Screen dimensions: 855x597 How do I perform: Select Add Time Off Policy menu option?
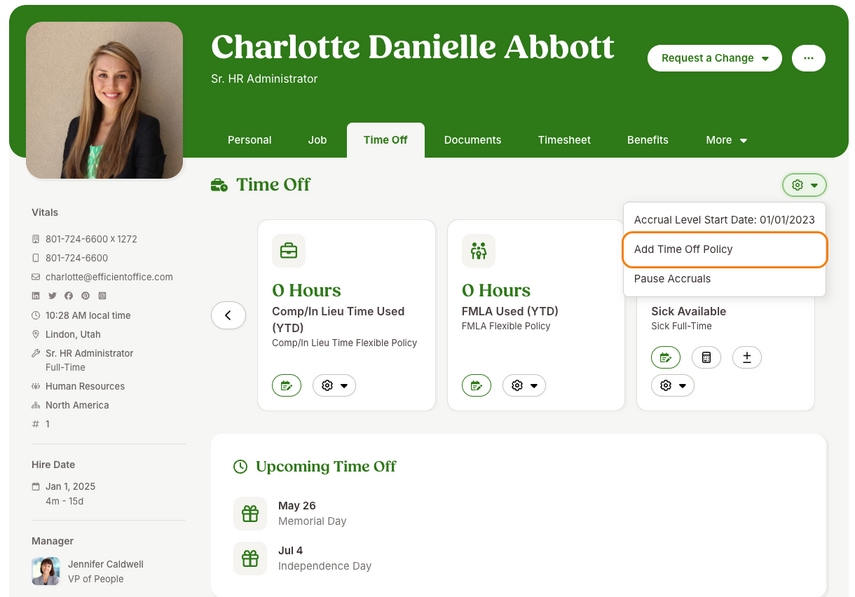725,249
